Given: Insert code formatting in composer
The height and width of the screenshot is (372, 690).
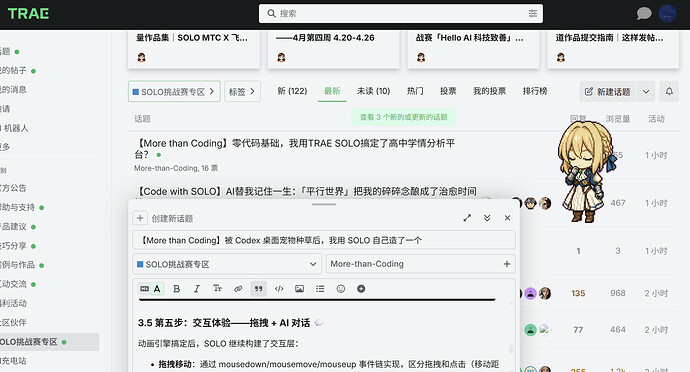Looking at the screenshot, I should coord(279,289).
